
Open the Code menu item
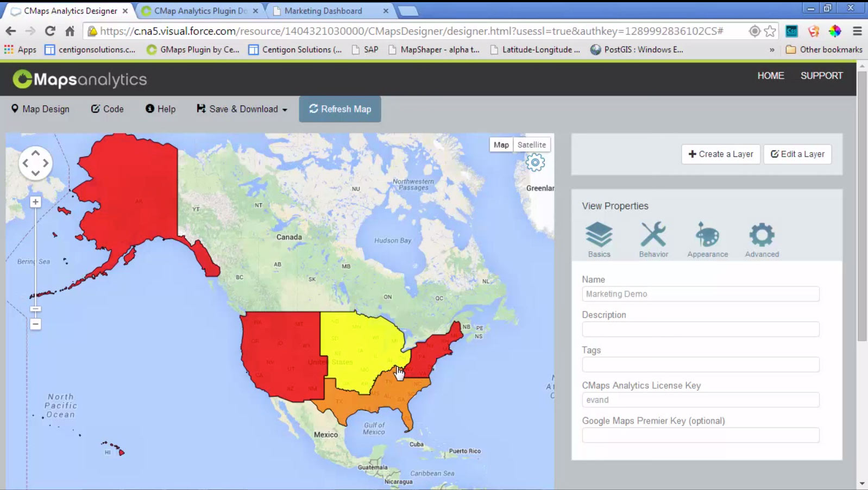click(x=107, y=109)
